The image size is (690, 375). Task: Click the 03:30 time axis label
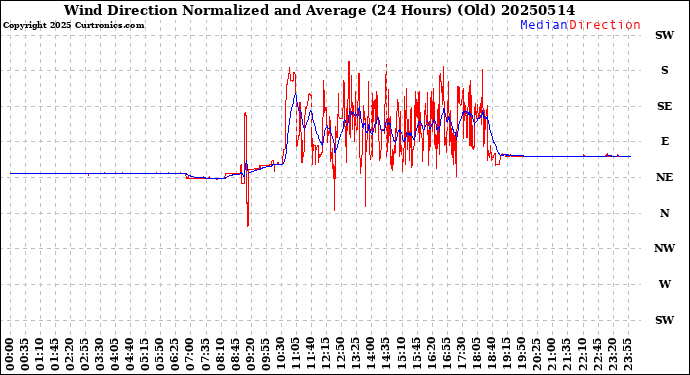coord(99,354)
